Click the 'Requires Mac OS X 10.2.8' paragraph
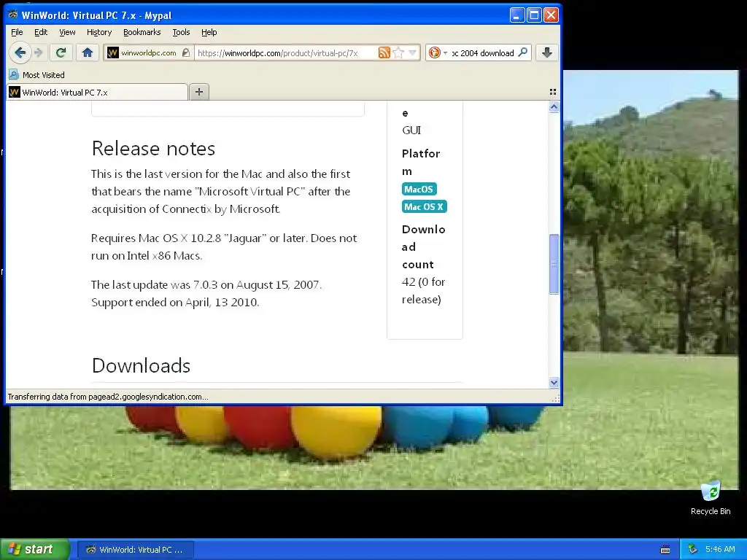 224,246
